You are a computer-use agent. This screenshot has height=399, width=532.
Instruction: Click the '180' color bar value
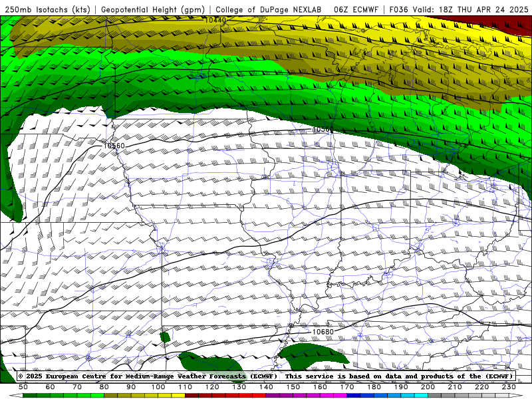374,387
